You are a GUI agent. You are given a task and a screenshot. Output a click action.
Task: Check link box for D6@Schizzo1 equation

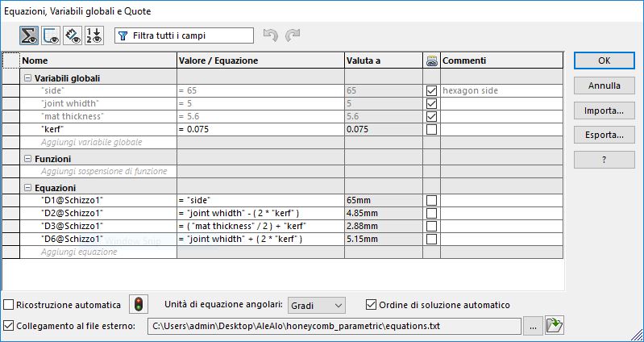pyautogui.click(x=431, y=240)
